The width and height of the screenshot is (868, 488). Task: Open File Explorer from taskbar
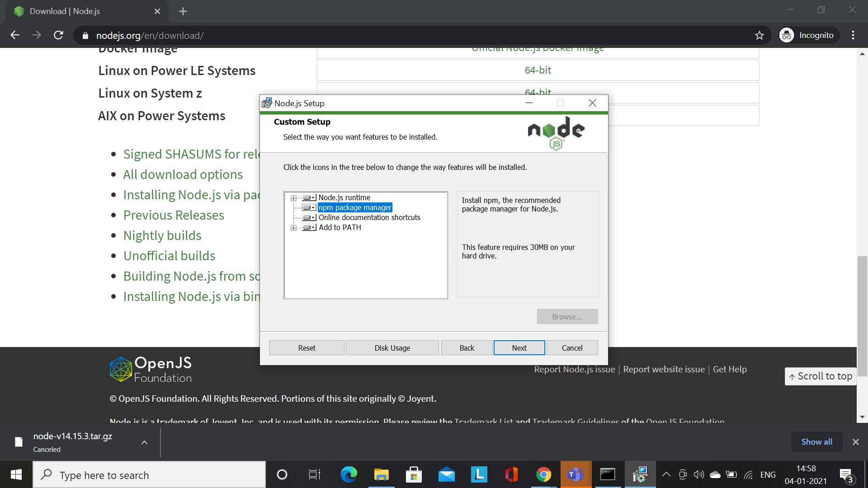point(381,475)
